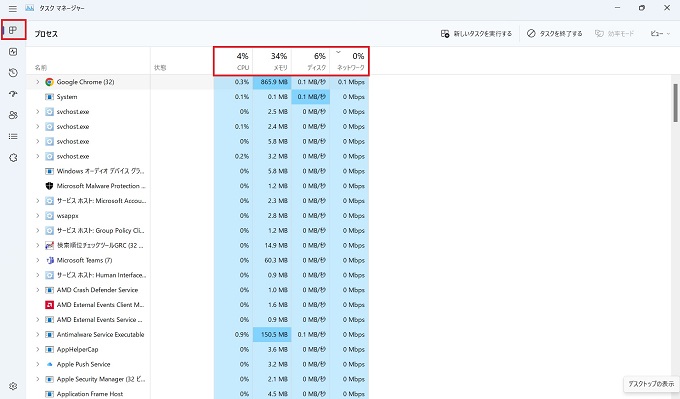Image resolution: width=680 pixels, height=399 pixels.
Task: Click Antimalware 0.9% CPU value
Action: pos(242,334)
